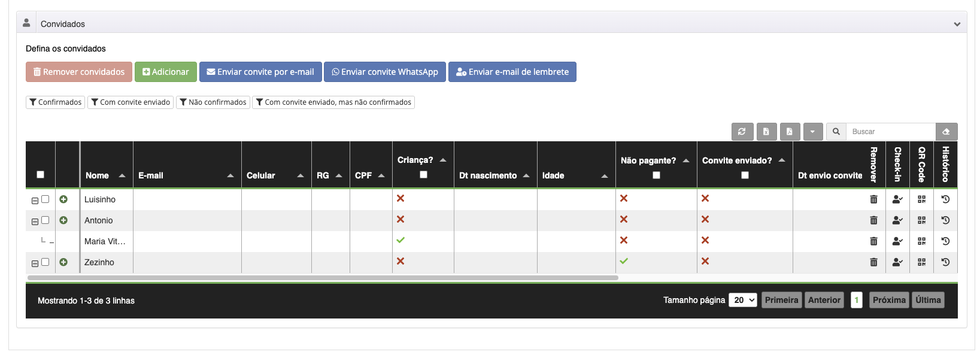Show QR code for Zezinho
Viewport: 980px width, 364px height.
pos(922,262)
